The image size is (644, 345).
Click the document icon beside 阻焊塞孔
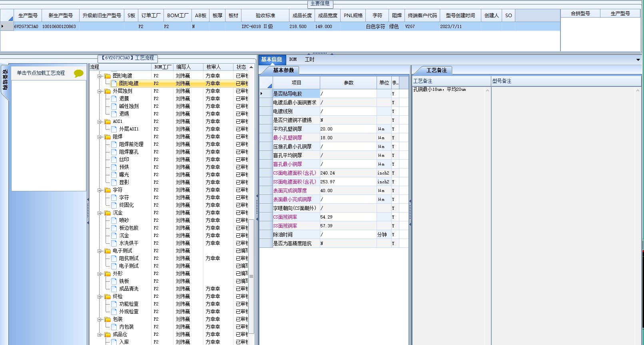click(114, 152)
